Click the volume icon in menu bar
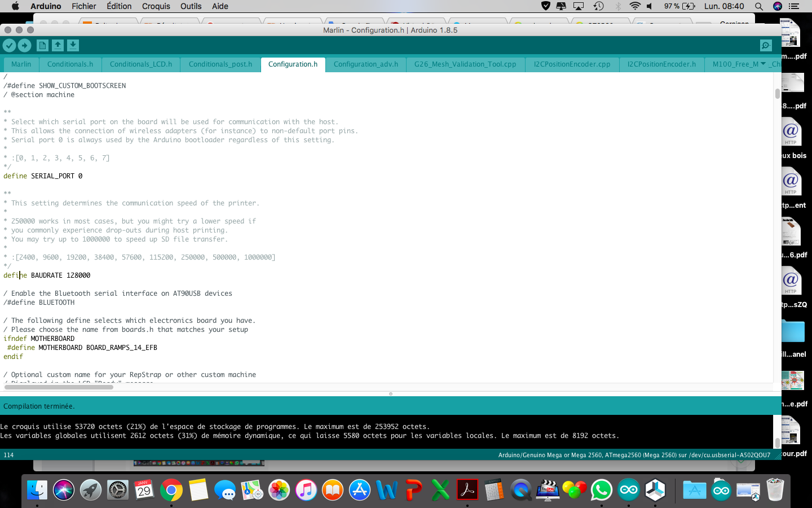 tap(650, 6)
